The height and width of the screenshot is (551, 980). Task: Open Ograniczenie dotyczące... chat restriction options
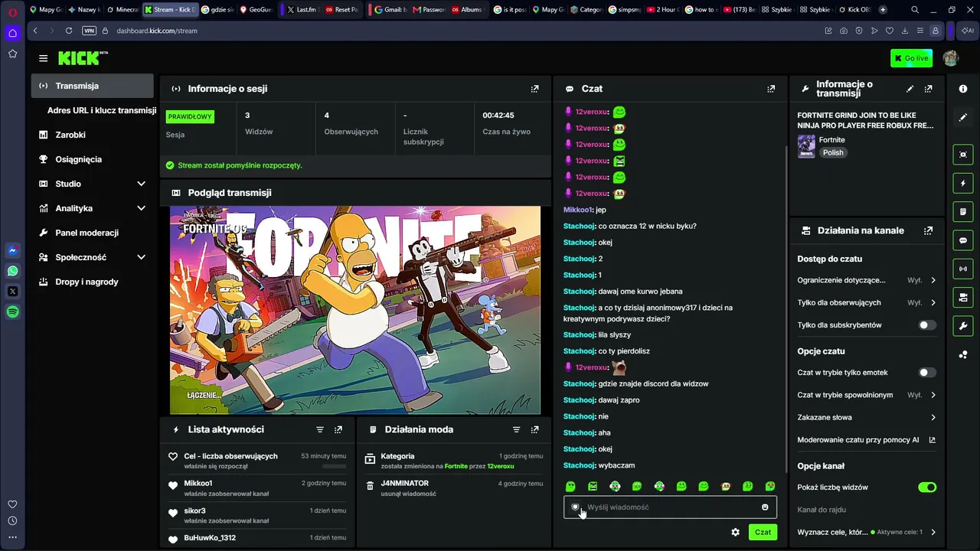(x=867, y=280)
